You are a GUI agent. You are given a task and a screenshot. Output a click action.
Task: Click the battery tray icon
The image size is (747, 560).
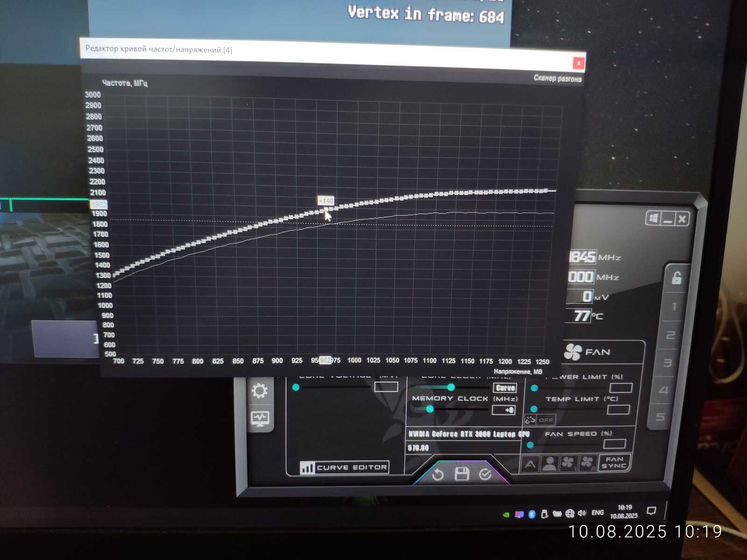click(x=557, y=514)
